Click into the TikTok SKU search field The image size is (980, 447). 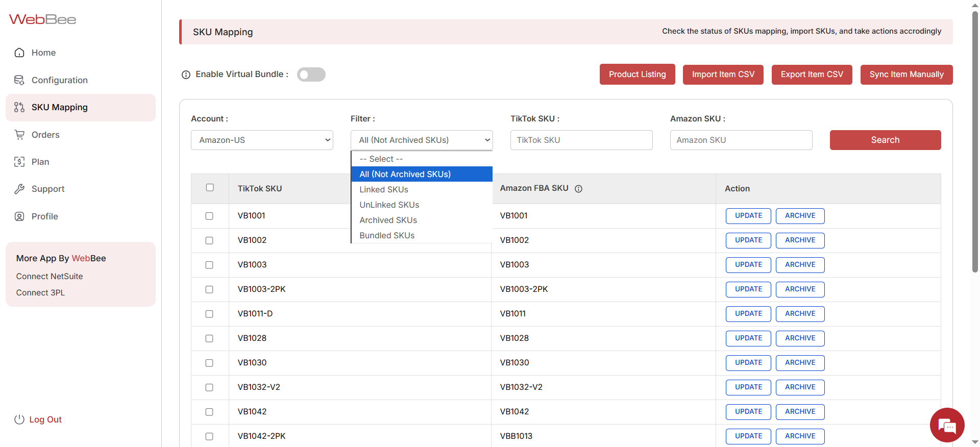581,140
